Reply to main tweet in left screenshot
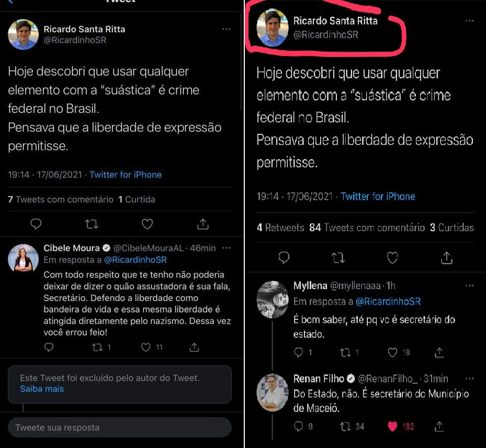This screenshot has width=486, height=448. [x=36, y=224]
